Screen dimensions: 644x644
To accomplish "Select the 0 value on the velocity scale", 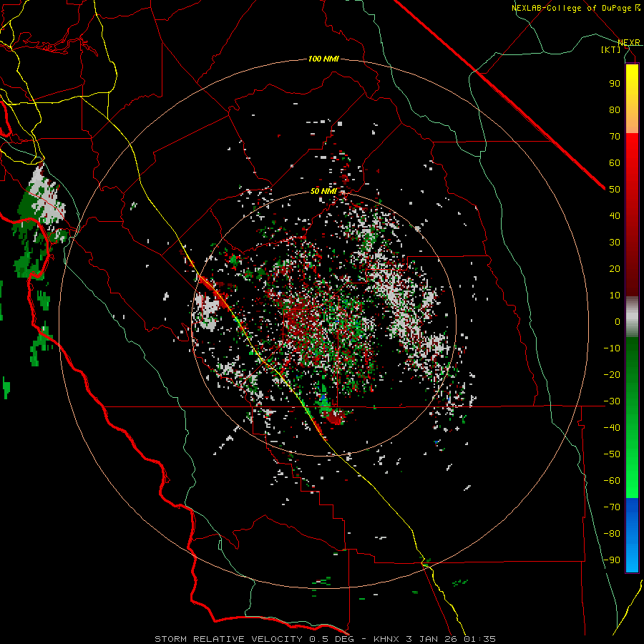I will (618, 321).
